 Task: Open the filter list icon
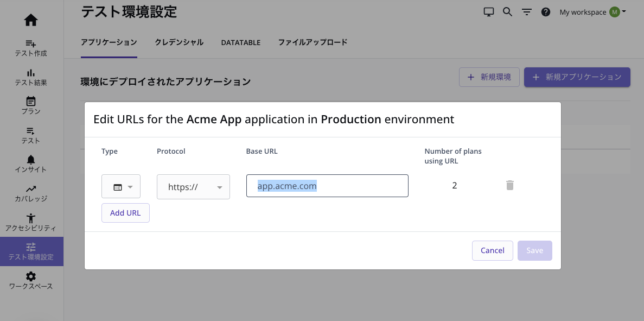pyautogui.click(x=526, y=12)
